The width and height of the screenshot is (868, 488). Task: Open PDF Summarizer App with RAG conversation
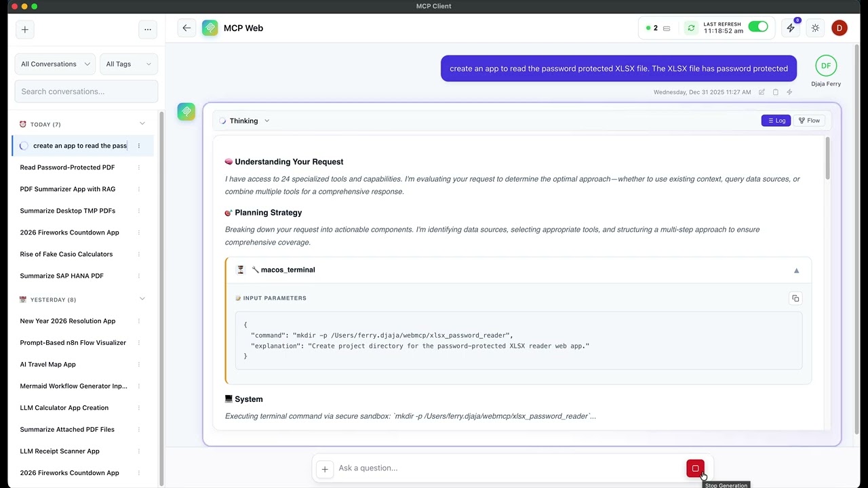(x=68, y=189)
